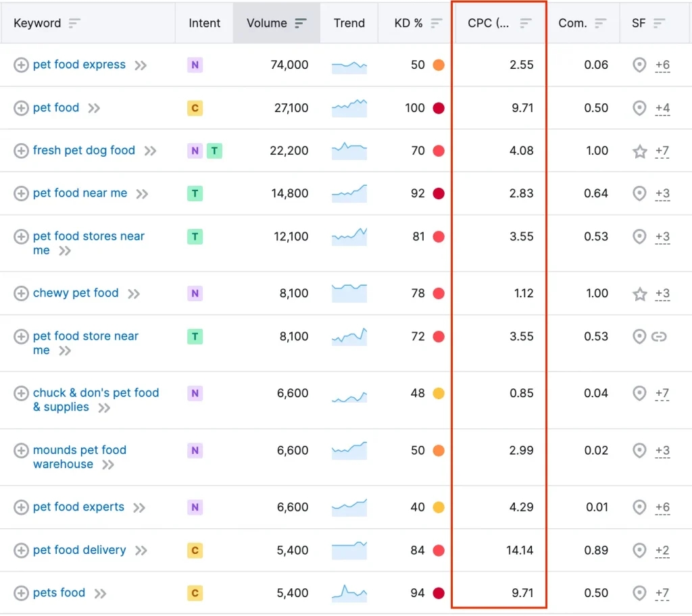Click dark red KD dot for 'pet food'
692x616 pixels.
(x=439, y=108)
